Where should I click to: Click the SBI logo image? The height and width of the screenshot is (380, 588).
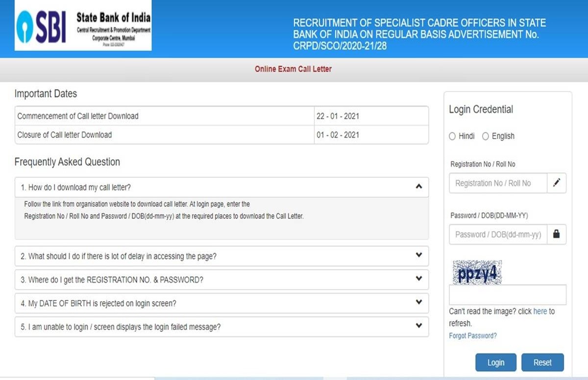click(x=83, y=26)
